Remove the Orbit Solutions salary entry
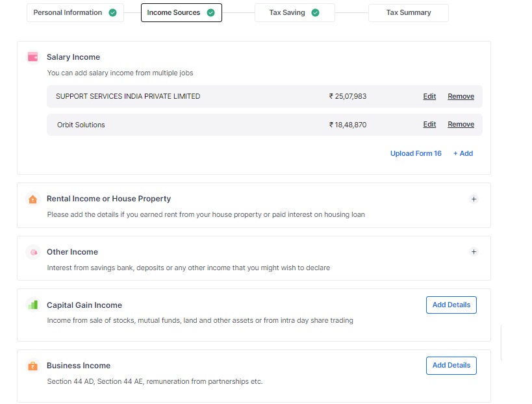532x404 pixels. [461, 125]
